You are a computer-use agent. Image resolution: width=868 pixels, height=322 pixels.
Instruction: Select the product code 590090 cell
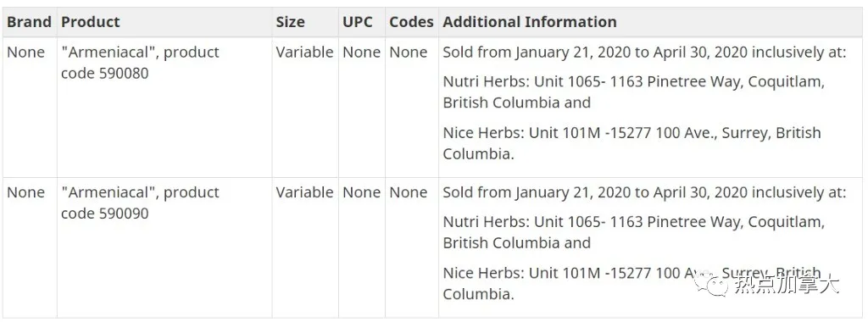(164, 248)
